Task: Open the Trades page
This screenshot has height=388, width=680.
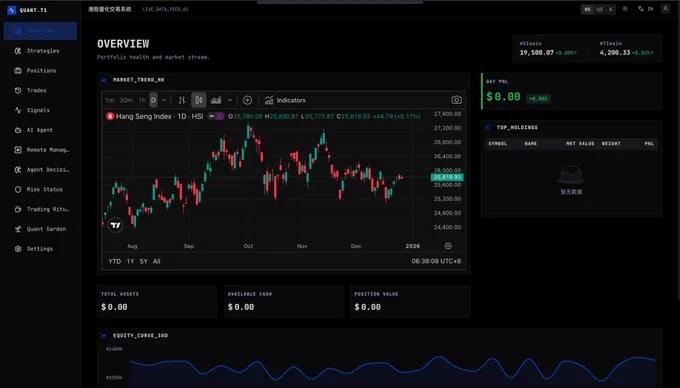Action: pos(40,90)
